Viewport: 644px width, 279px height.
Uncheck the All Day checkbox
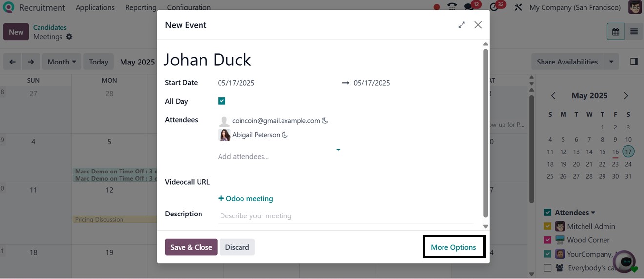click(221, 101)
